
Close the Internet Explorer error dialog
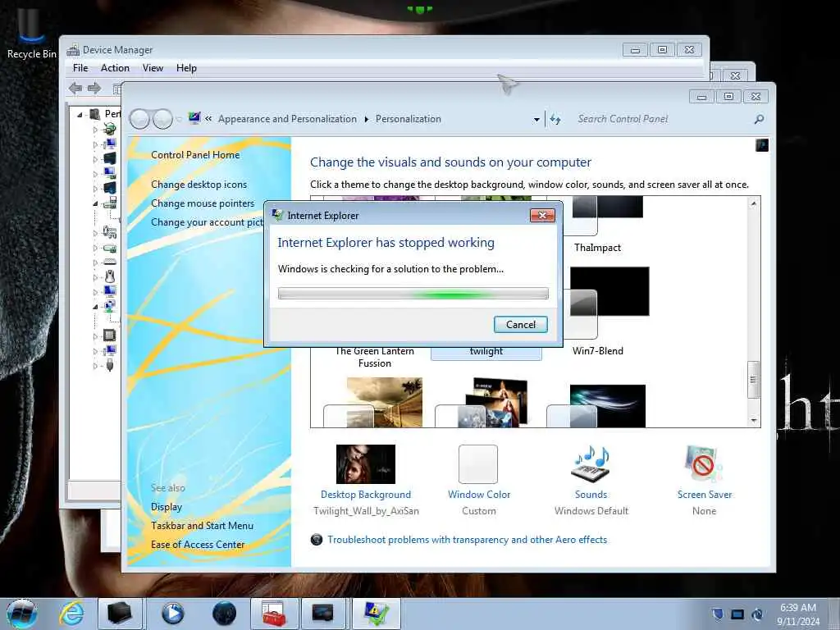tap(542, 216)
